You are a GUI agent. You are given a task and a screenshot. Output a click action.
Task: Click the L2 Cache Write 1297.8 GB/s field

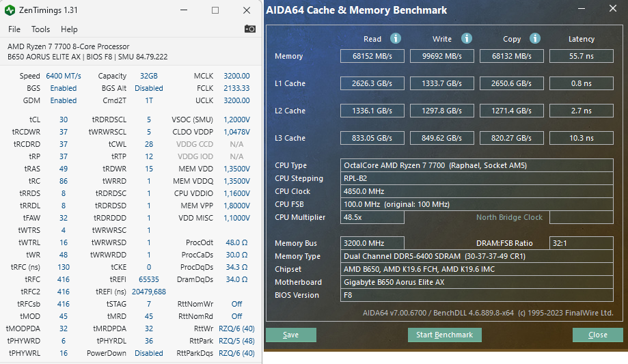tap(441, 111)
